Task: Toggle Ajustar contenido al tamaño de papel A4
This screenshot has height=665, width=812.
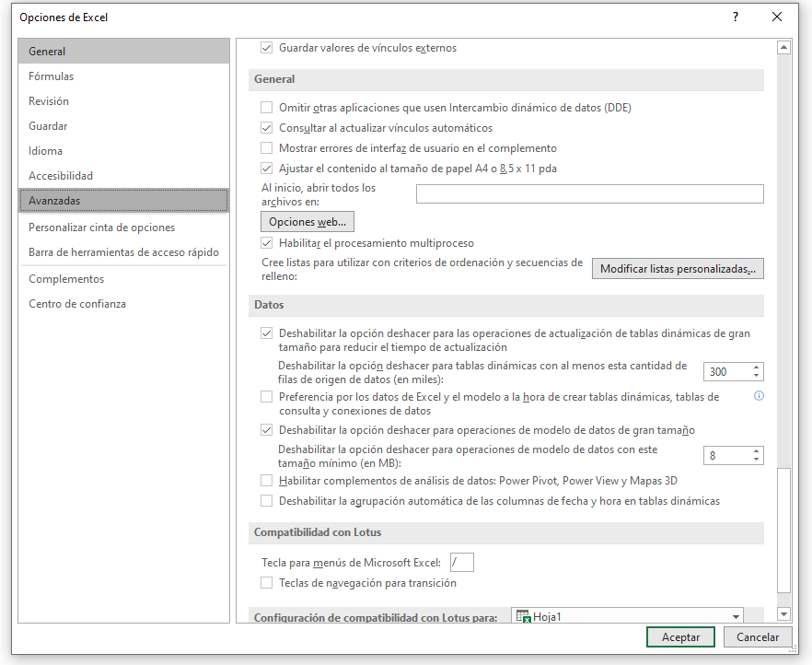Action: [x=266, y=169]
